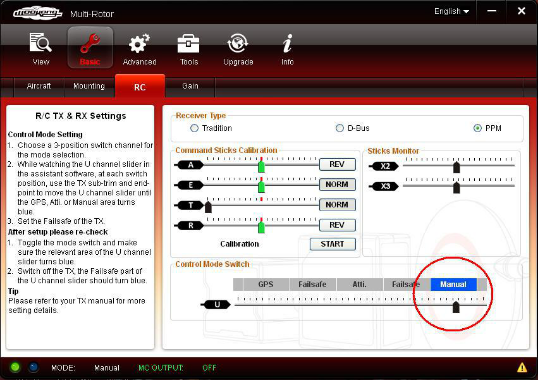The width and height of the screenshot is (539, 381).
Task: Click the Manual mode segment
Action: 453,284
